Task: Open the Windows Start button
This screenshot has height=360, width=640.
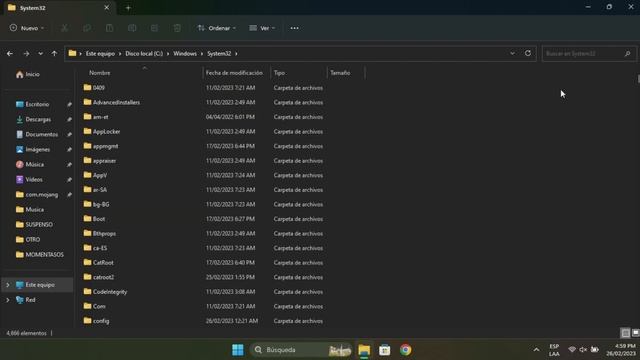Action: pyautogui.click(x=238, y=350)
